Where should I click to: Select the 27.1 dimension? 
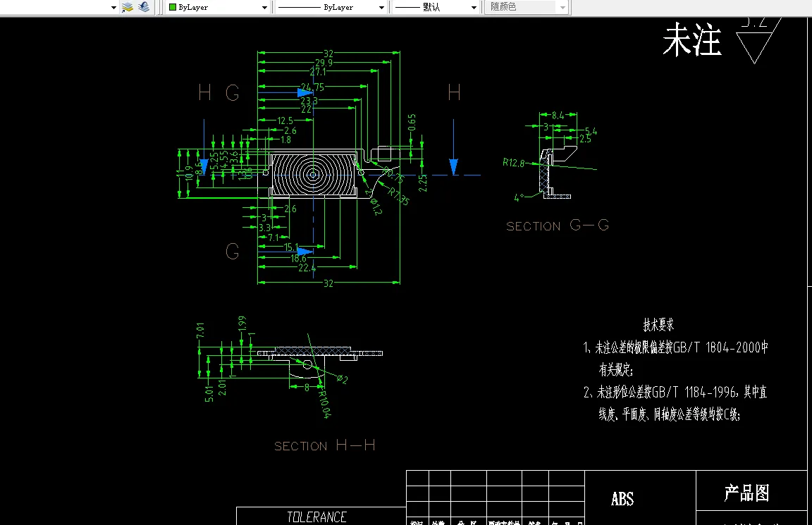[x=318, y=72]
